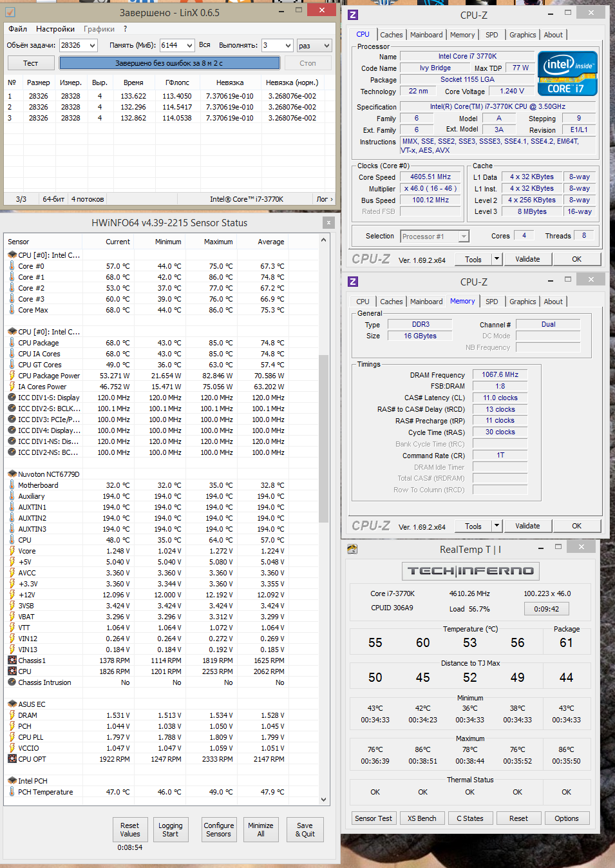The width and height of the screenshot is (615, 868).
Task: Click the RealTemp title bar icon
Action: [352, 549]
